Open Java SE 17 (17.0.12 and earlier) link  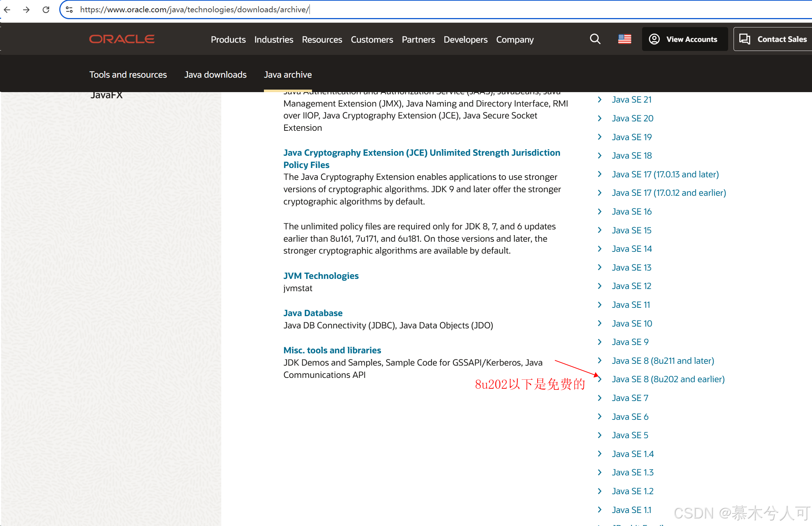coord(669,193)
